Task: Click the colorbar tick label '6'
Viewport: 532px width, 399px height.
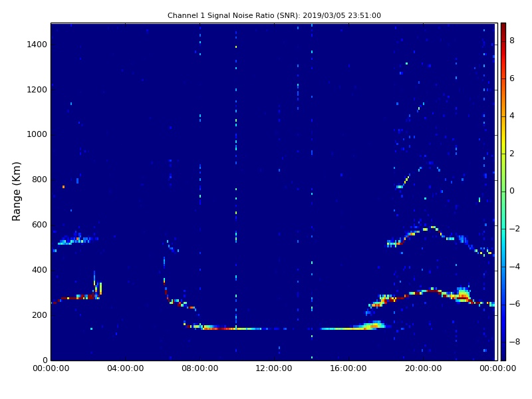Action: (512, 78)
